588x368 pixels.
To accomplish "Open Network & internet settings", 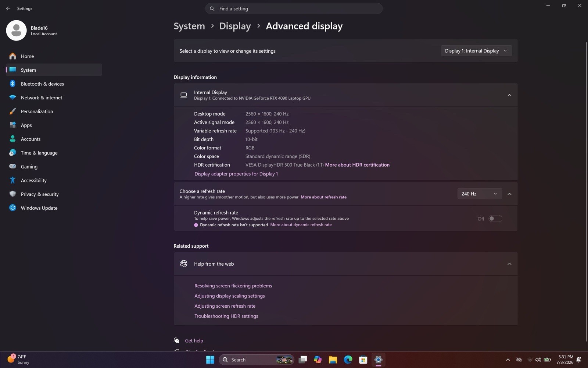I will pyautogui.click(x=54, y=98).
